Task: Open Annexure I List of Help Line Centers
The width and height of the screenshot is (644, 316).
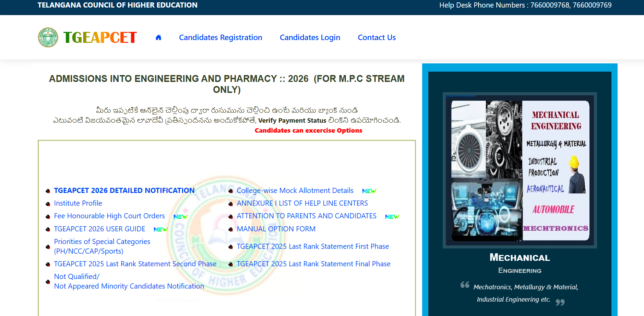Action: pos(302,203)
